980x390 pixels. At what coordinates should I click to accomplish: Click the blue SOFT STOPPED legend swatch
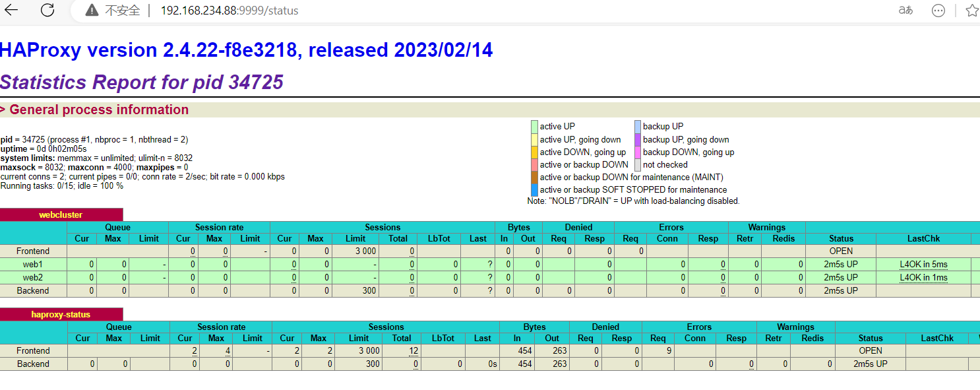pyautogui.click(x=534, y=189)
